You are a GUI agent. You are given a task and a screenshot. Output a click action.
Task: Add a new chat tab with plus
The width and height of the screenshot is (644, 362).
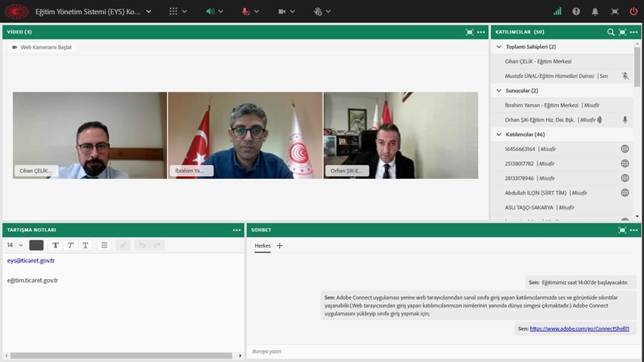[x=280, y=245]
